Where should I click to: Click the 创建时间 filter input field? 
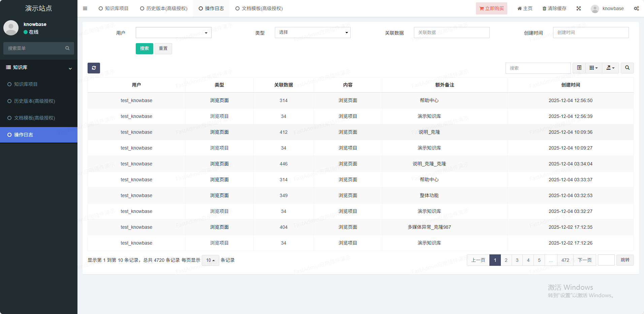point(590,32)
